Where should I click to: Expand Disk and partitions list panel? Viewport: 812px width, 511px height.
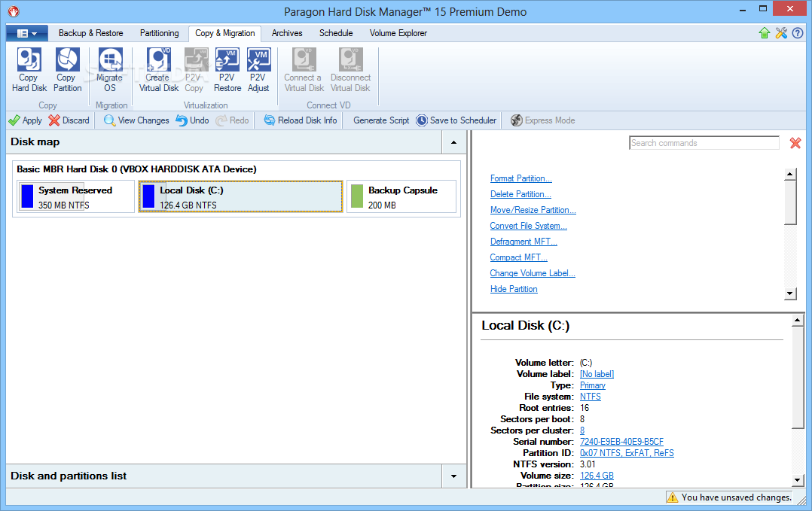(453, 476)
